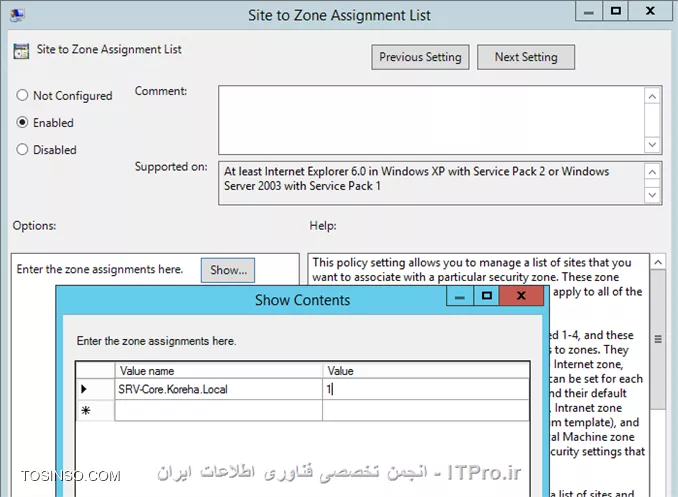Click the Help panel scrollbar thumb

pyautogui.click(x=658, y=339)
